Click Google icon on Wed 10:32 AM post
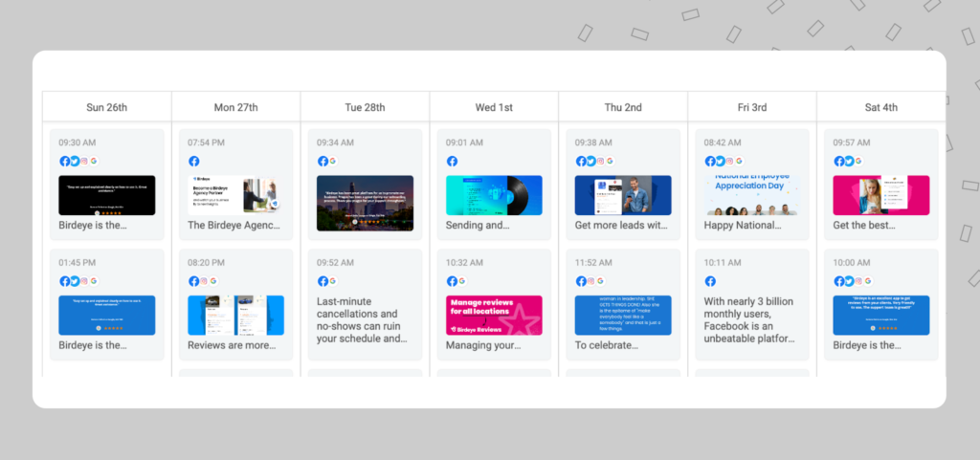This screenshot has height=460, width=980. tap(462, 281)
